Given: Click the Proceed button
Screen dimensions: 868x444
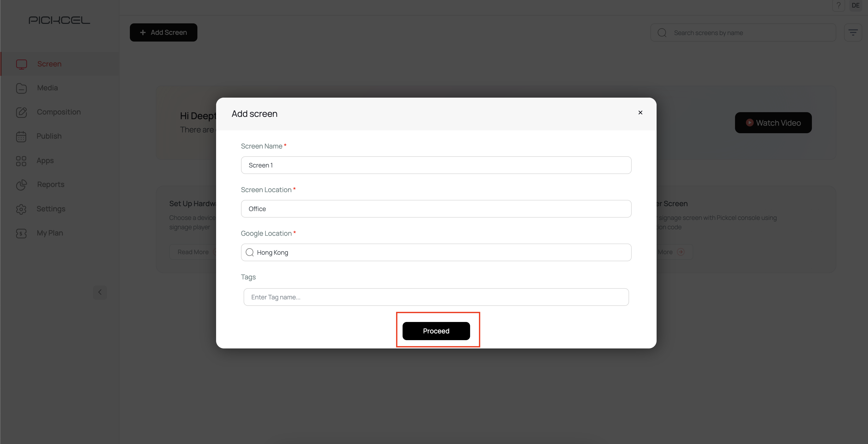Looking at the screenshot, I should (x=436, y=331).
